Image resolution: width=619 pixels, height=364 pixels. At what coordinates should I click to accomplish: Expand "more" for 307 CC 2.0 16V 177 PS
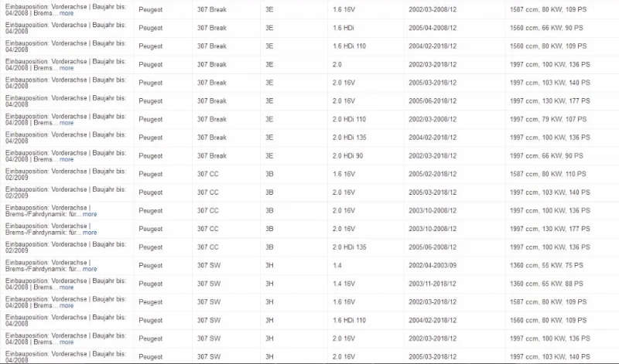coord(90,233)
